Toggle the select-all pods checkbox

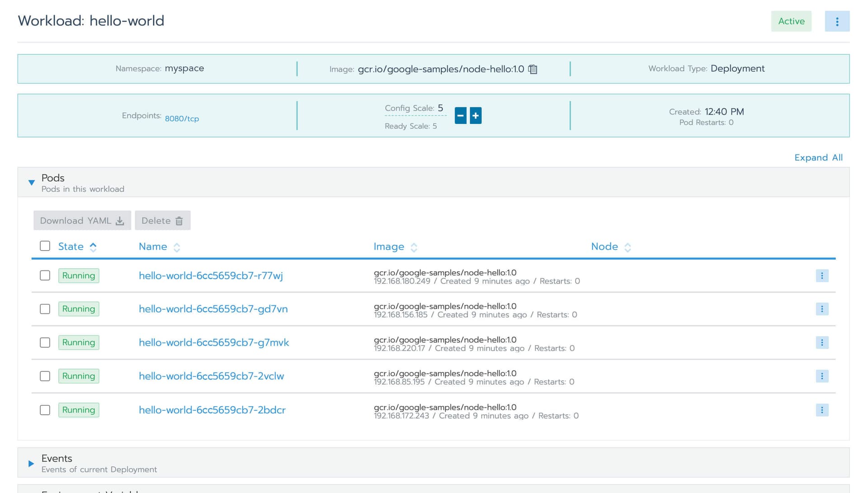point(45,246)
